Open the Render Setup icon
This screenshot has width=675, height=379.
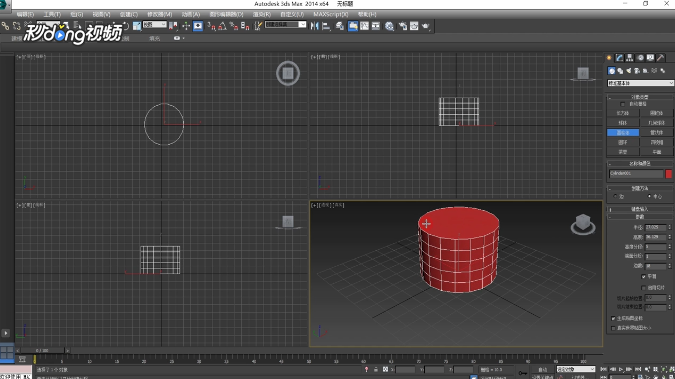coord(403,26)
